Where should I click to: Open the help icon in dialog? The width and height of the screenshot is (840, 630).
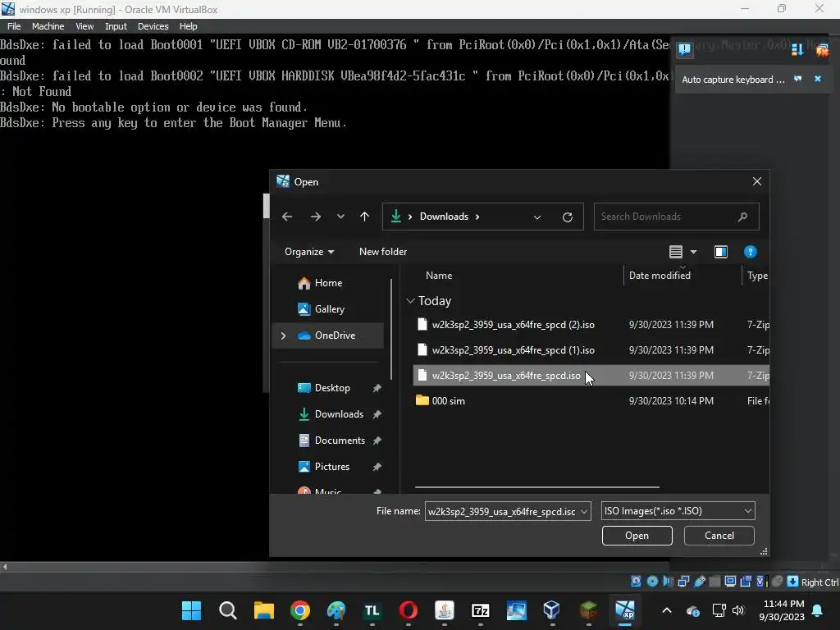(750, 252)
